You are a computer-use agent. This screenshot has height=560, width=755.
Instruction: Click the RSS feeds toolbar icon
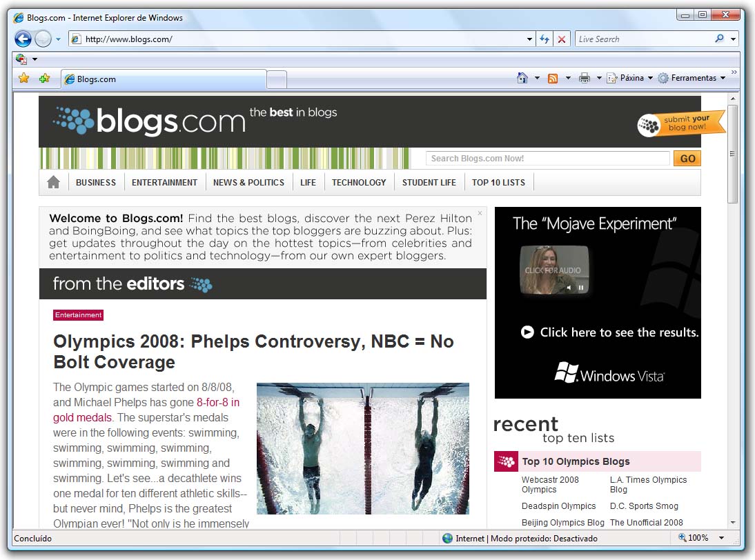click(553, 78)
